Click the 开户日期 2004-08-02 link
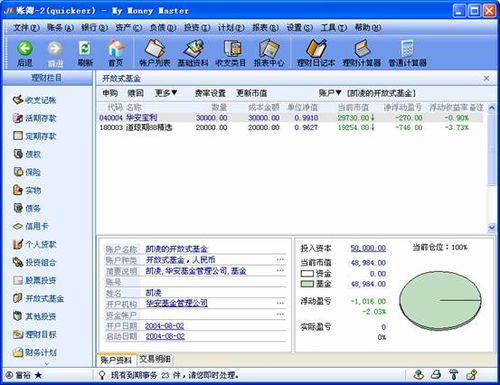 pyautogui.click(x=165, y=326)
